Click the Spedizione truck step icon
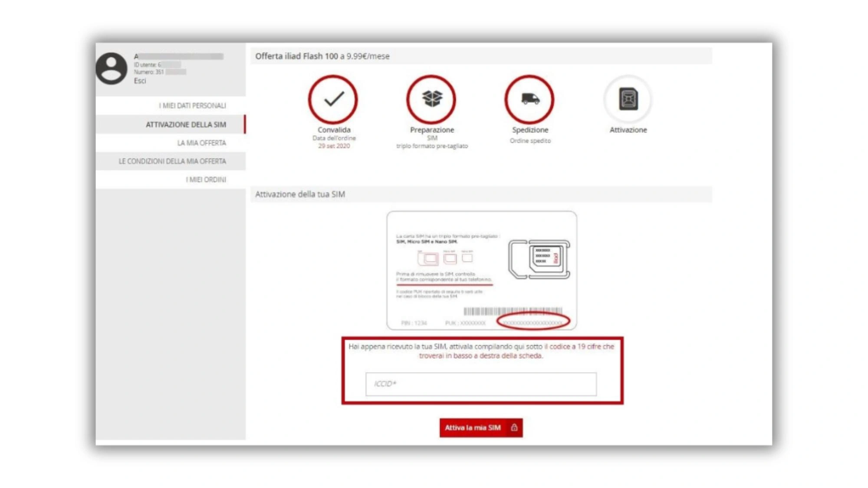 click(529, 99)
